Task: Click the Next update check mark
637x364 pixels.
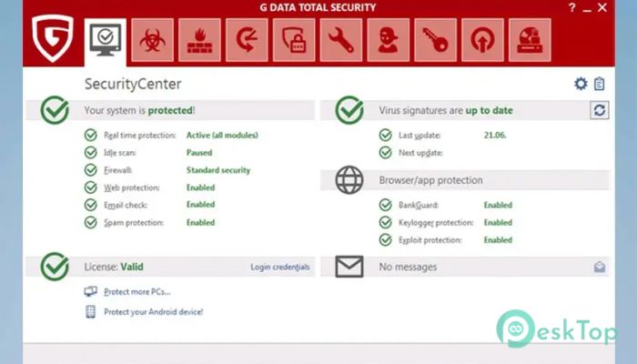Action: tap(385, 152)
